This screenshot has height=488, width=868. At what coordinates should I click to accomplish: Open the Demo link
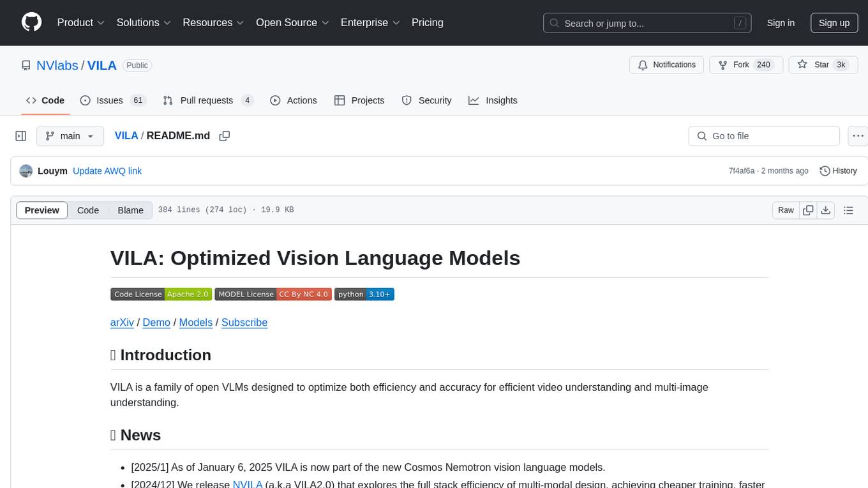156,323
